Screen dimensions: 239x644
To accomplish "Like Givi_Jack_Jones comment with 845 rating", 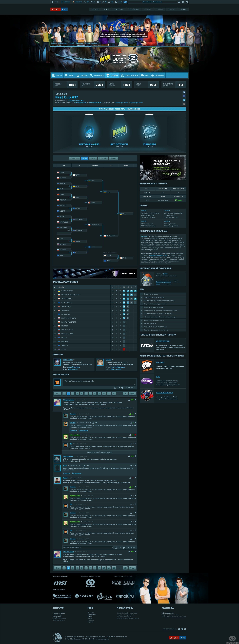I will click(x=129, y=400).
